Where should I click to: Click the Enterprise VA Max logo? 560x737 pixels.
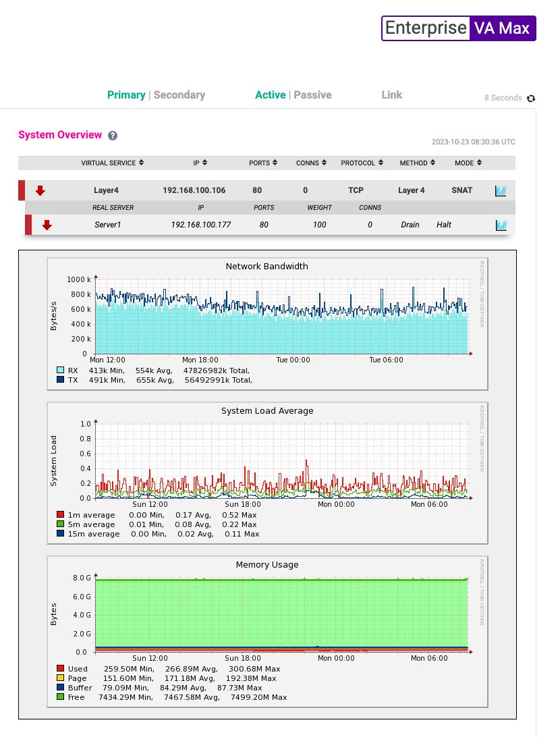click(459, 28)
